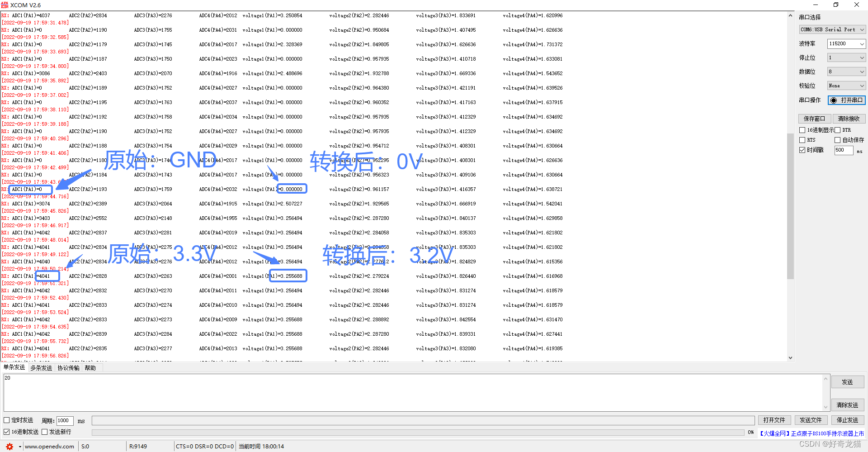Click the receive window vertical scrollbar thumb

pyautogui.click(x=790, y=206)
